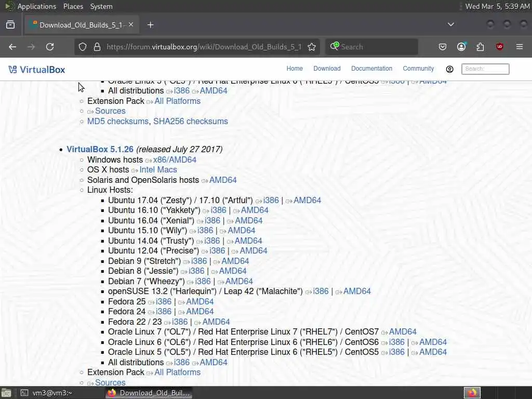Focus the VirtualBox site search field
The image size is (532, 399).
click(x=485, y=69)
